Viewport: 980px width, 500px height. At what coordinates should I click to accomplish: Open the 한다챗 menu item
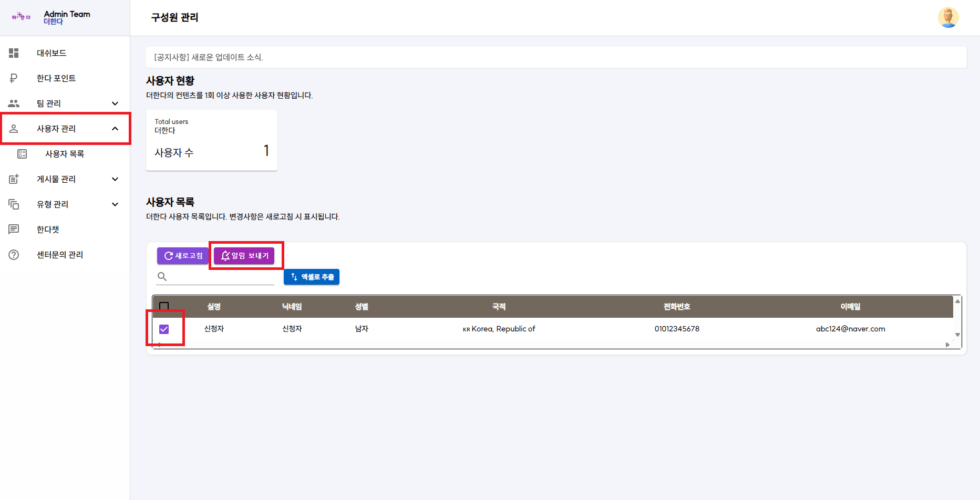coord(65,230)
